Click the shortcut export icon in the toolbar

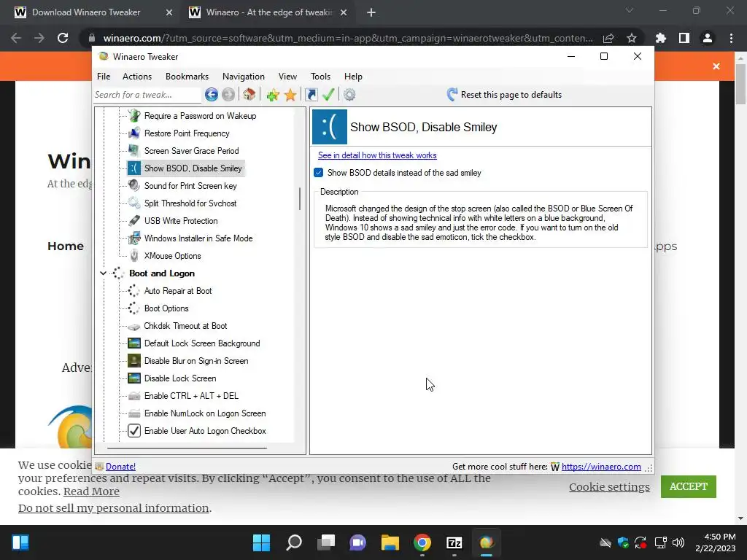coord(311,95)
